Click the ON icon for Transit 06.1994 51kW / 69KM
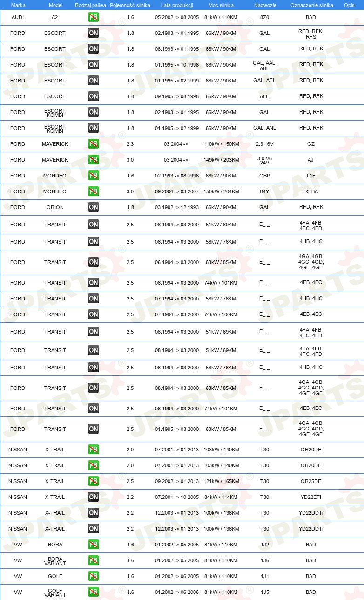The height and width of the screenshot is (600, 364). click(94, 225)
